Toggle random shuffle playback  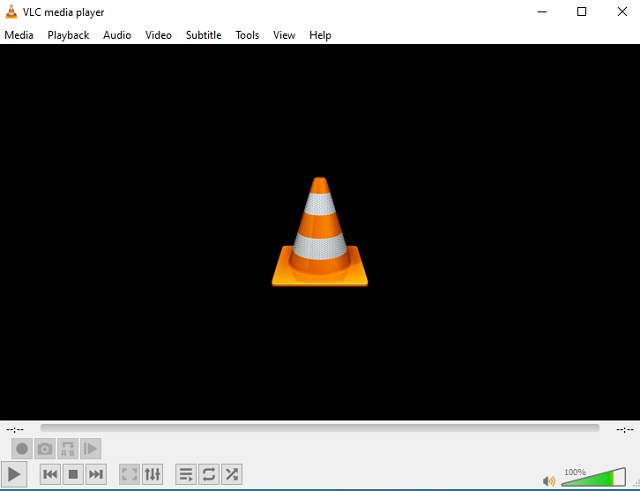(x=231, y=474)
